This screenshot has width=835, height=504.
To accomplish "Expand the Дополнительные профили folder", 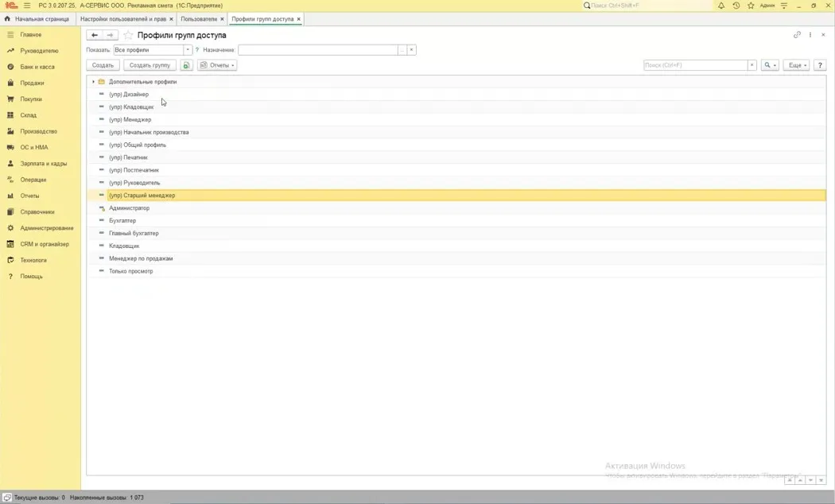I will pyautogui.click(x=93, y=82).
